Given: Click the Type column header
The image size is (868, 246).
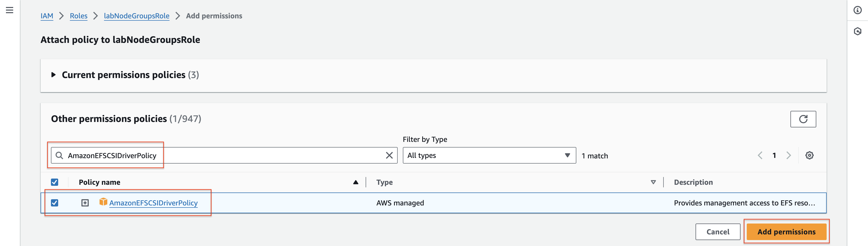Looking at the screenshot, I should 384,182.
